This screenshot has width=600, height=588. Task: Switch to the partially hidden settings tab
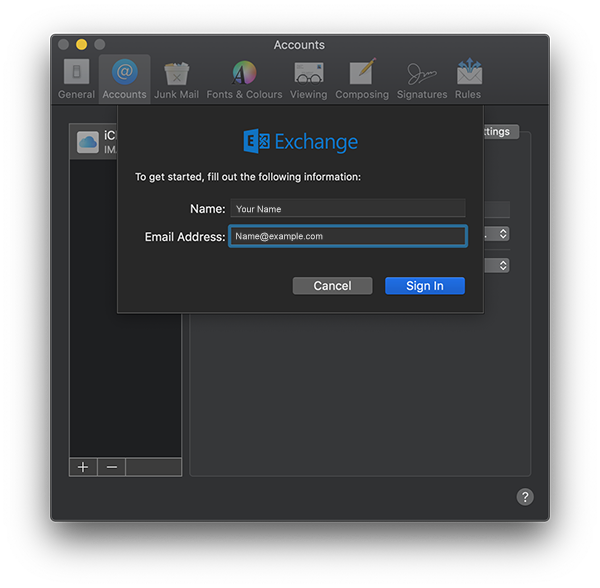coord(501,132)
